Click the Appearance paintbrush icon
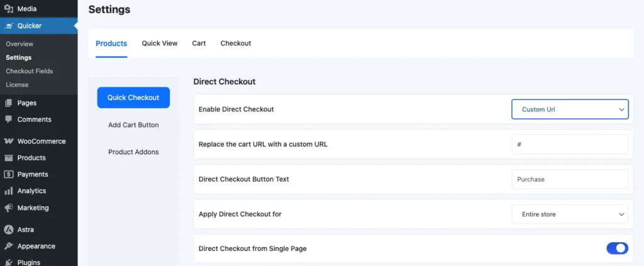The width and height of the screenshot is (644, 266). click(9, 247)
